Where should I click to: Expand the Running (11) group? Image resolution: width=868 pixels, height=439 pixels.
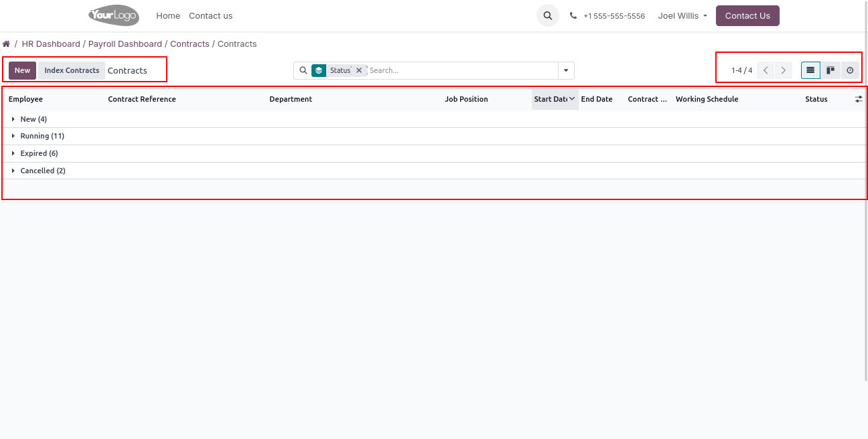coord(42,136)
